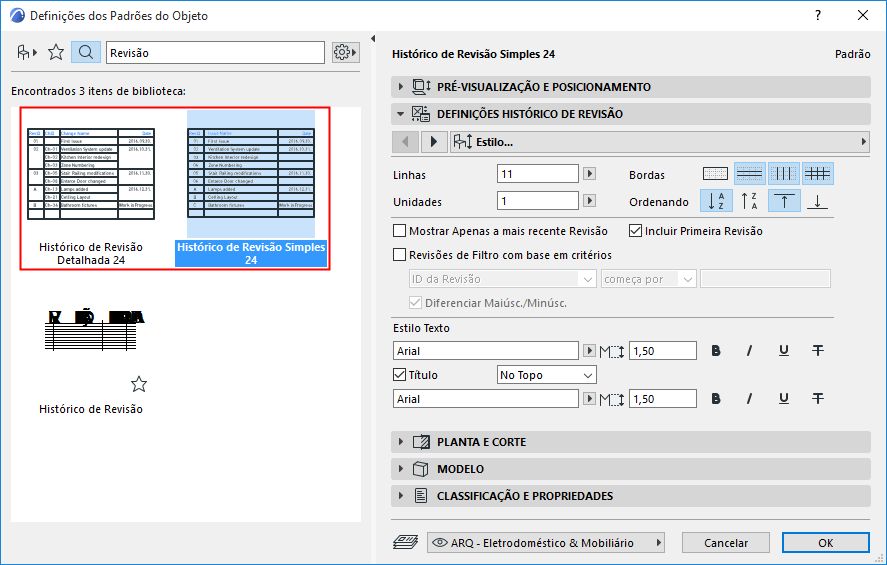887x565 pixels.
Task: Open Unidades value arrow menu
Action: click(589, 200)
